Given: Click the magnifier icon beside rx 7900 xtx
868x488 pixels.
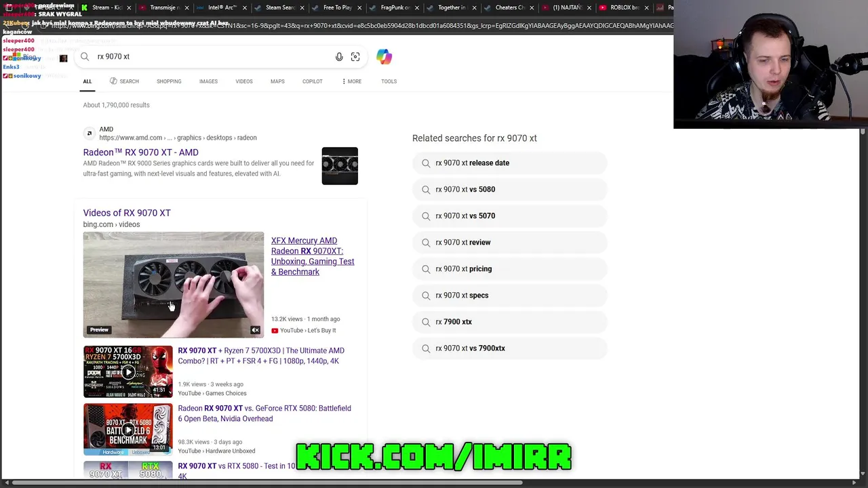Looking at the screenshot, I should click(x=426, y=322).
